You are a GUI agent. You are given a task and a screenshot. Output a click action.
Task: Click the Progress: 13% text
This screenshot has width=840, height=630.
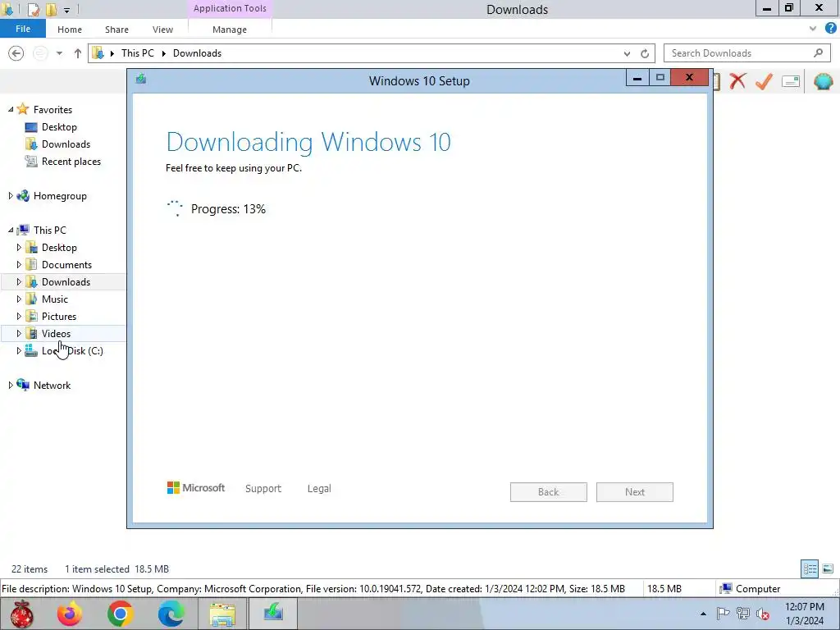(x=228, y=209)
